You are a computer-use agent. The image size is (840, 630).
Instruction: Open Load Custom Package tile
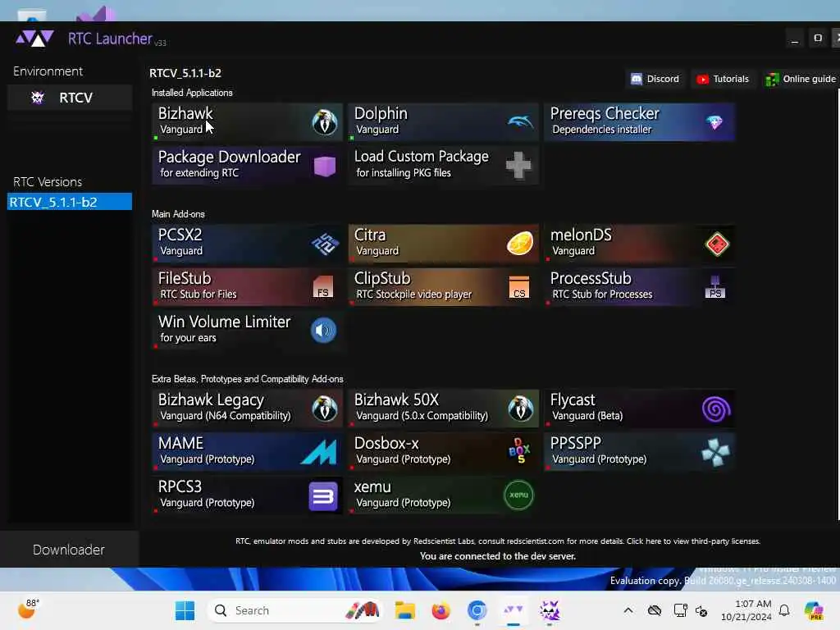pyautogui.click(x=443, y=165)
